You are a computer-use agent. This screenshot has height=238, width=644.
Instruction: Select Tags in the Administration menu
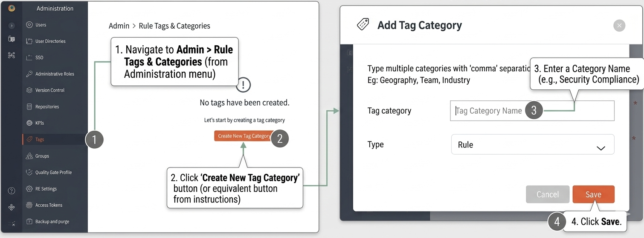40,139
